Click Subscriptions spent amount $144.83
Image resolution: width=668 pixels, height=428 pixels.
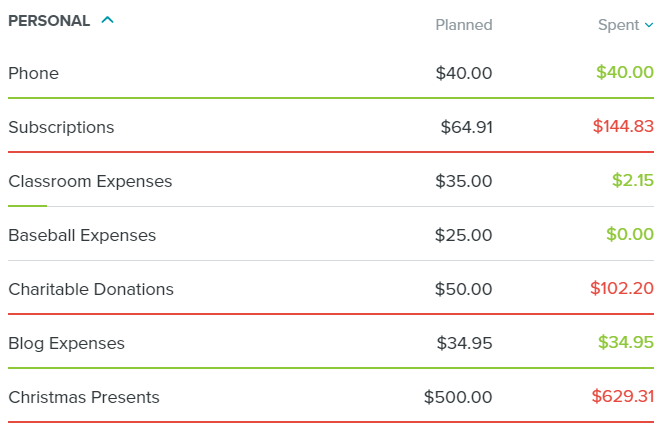(x=623, y=126)
